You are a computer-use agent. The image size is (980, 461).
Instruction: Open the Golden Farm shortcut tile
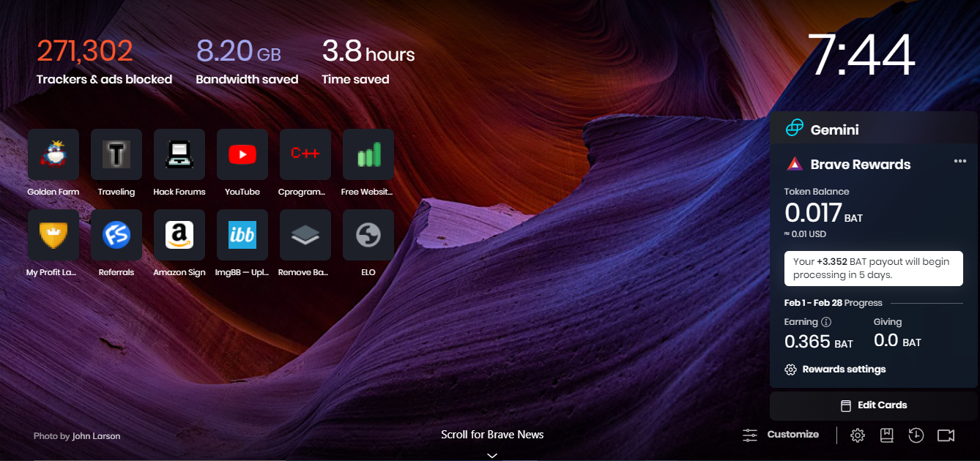(53, 154)
